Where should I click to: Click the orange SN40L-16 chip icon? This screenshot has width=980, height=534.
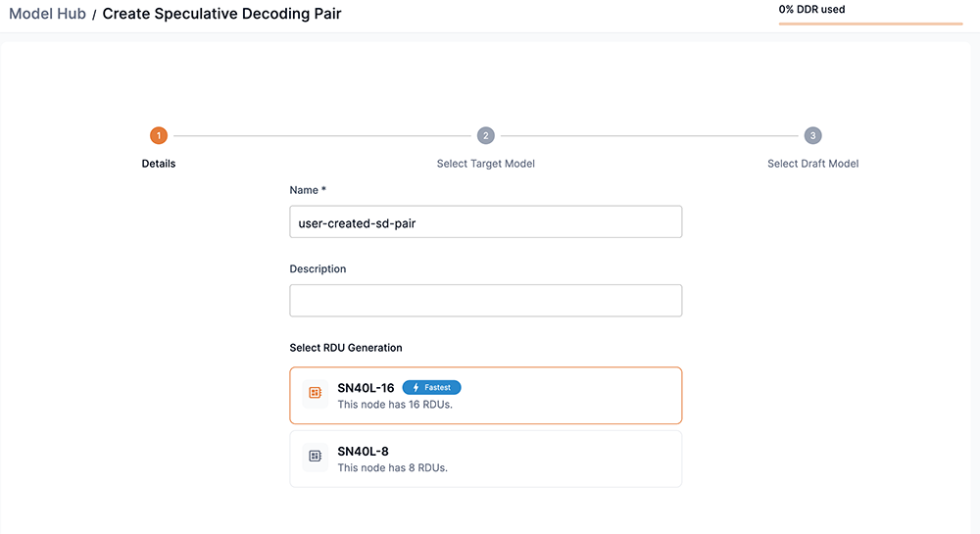click(315, 393)
